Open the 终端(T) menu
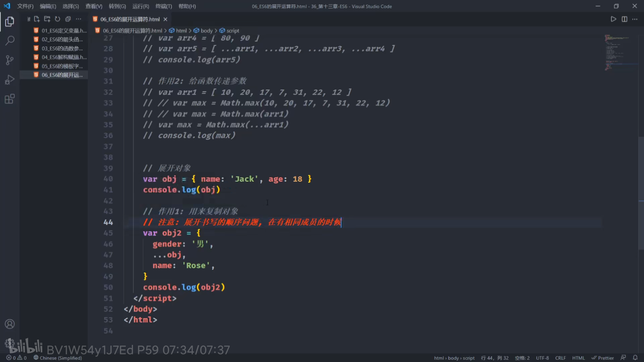This screenshot has height=362, width=644. 164,6
